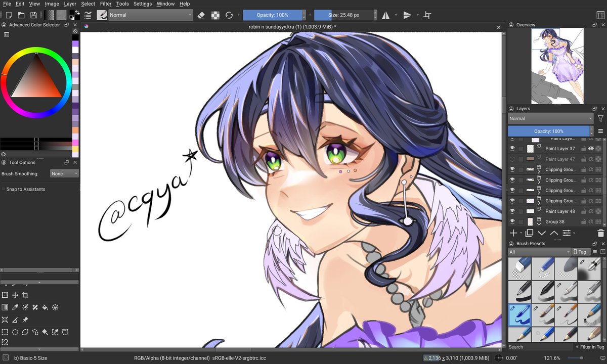Select the Transform tool
This screenshot has height=364, width=607.
(5, 295)
